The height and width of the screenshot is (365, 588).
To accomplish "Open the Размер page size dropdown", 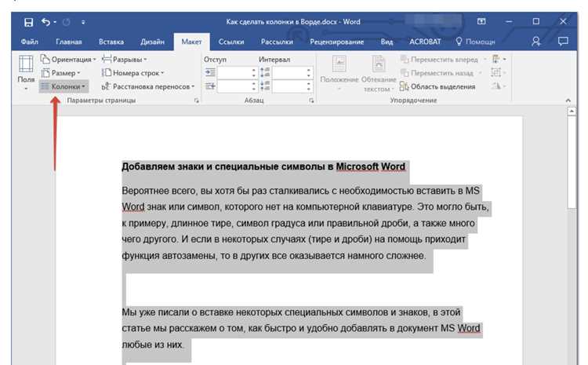I will click(x=60, y=73).
